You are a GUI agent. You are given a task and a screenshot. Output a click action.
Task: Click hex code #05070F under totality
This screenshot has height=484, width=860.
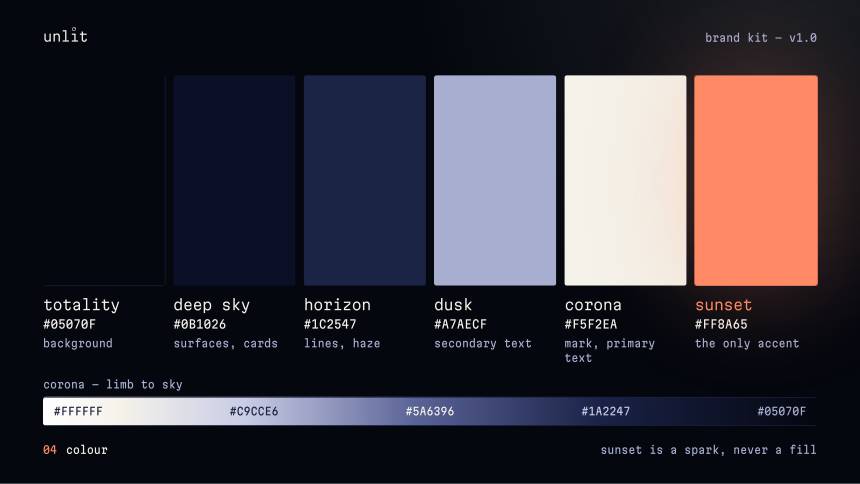[x=70, y=324]
